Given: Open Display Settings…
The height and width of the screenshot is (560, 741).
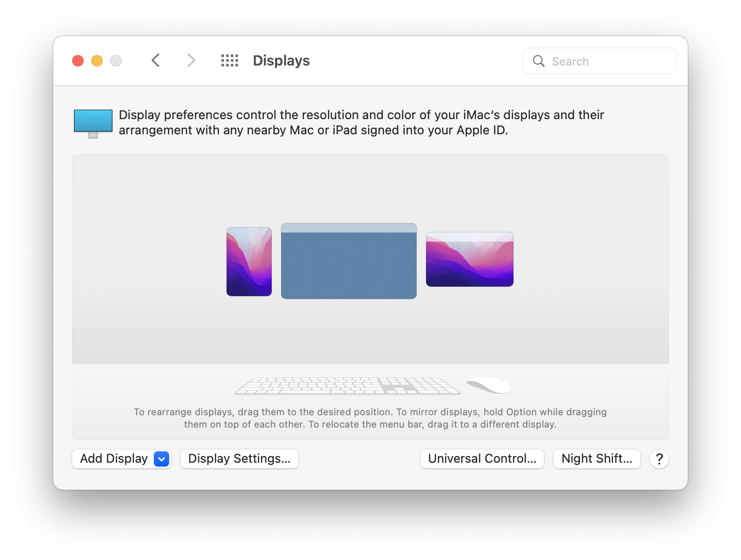Looking at the screenshot, I should [x=239, y=459].
